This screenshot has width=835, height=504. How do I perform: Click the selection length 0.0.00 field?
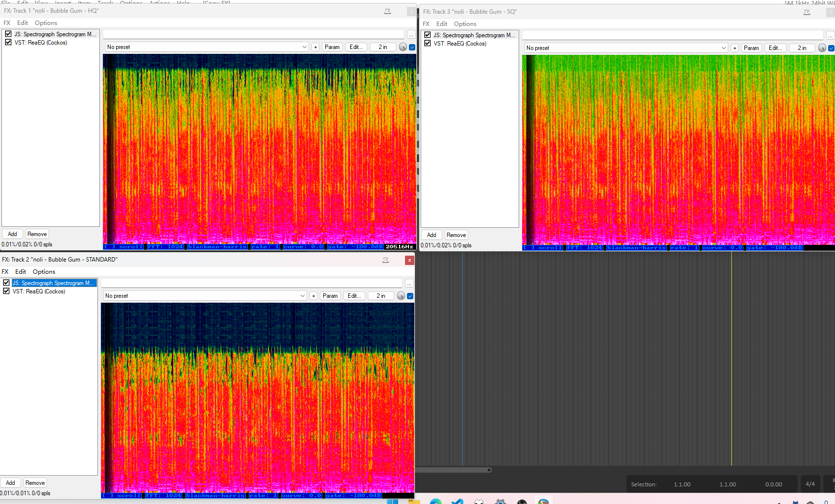[774, 484]
